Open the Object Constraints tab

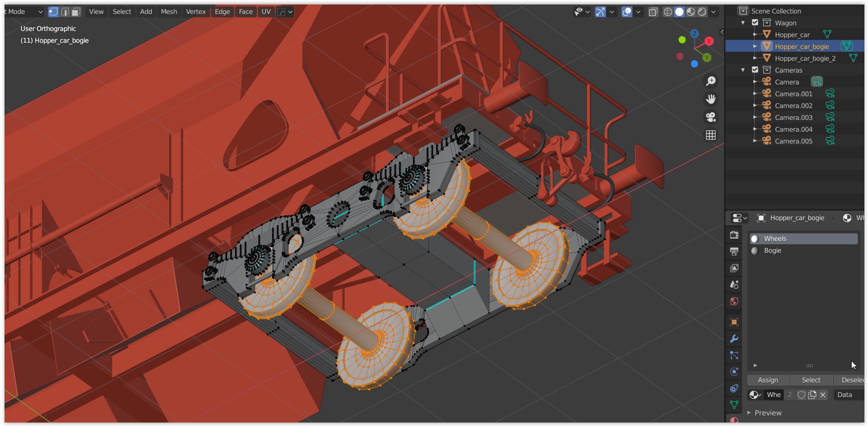point(734,388)
